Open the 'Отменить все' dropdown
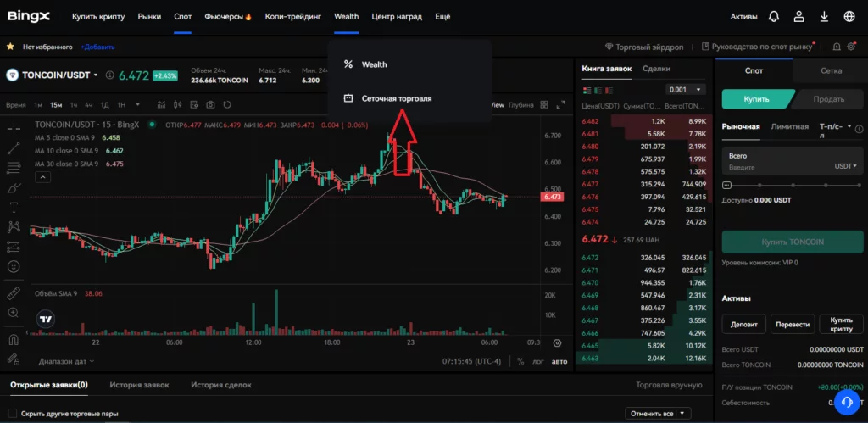Image resolution: width=868 pixels, height=423 pixels. coord(658,414)
